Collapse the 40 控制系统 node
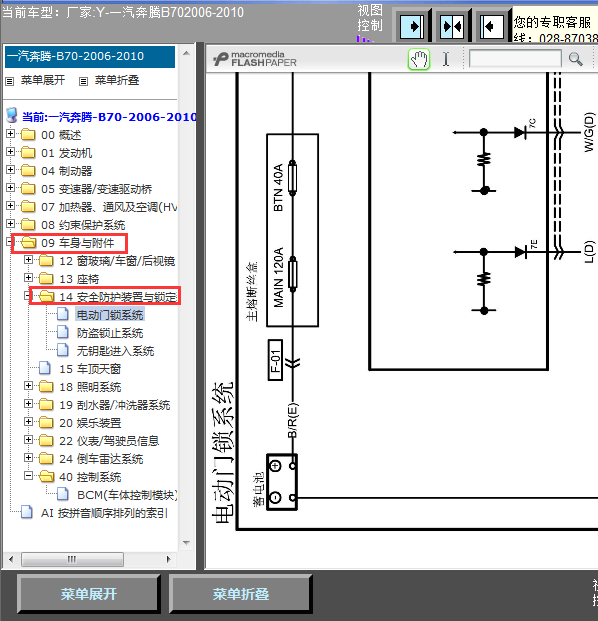The width and height of the screenshot is (598, 621). 28,476
